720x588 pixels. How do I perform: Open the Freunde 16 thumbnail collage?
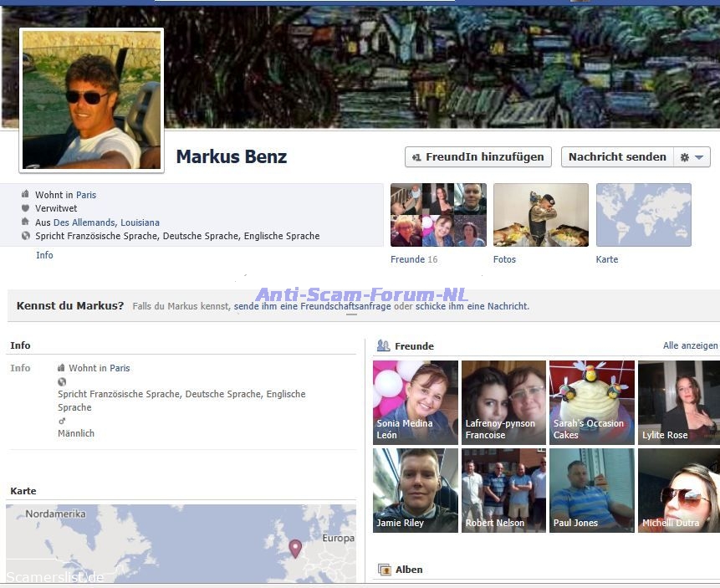click(438, 215)
